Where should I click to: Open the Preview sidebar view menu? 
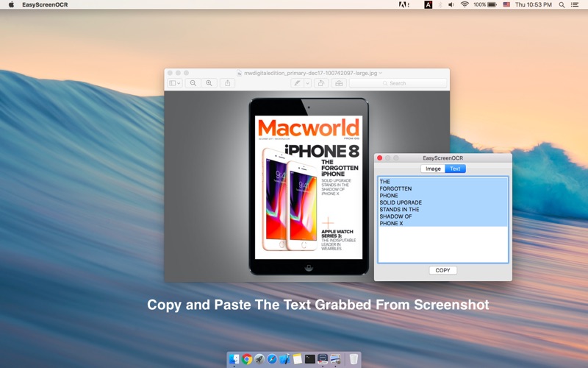[x=174, y=83]
